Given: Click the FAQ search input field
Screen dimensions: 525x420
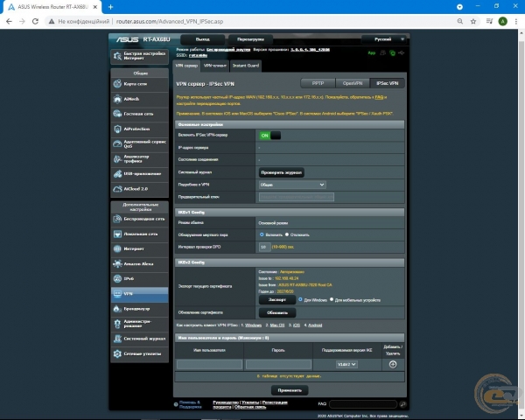Looking at the screenshot, I should [x=363, y=404].
